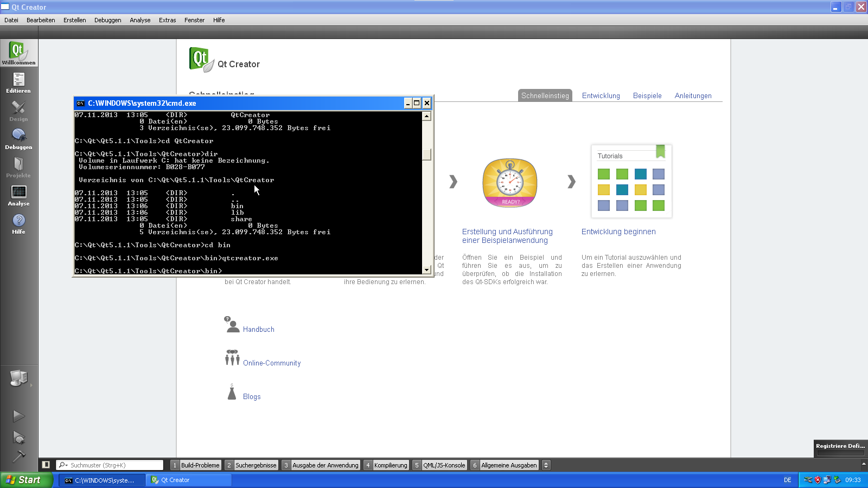Click the green Run play button
This screenshot has height=488, width=868.
pos(18,416)
